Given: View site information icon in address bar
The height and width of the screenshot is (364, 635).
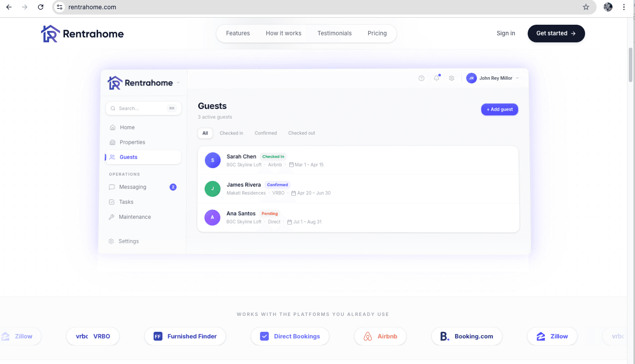Looking at the screenshot, I should coord(60,7).
